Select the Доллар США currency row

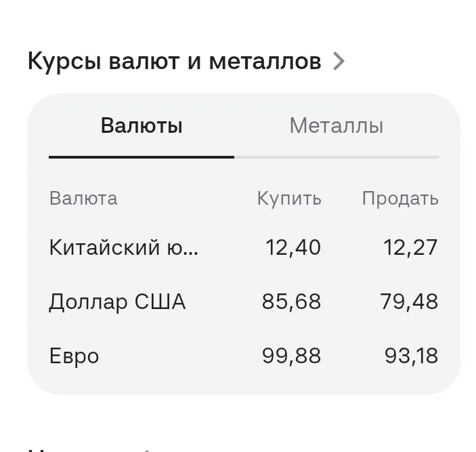tap(244, 302)
